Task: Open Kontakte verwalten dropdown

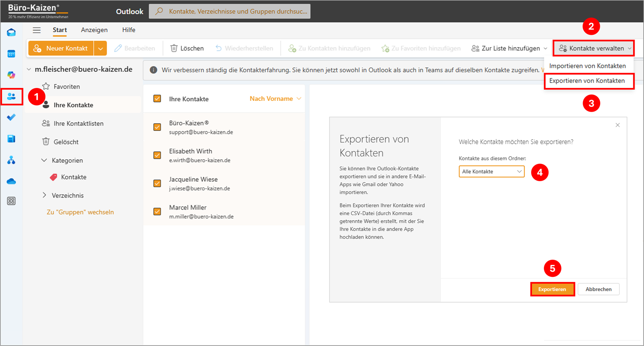Action: pyautogui.click(x=594, y=49)
